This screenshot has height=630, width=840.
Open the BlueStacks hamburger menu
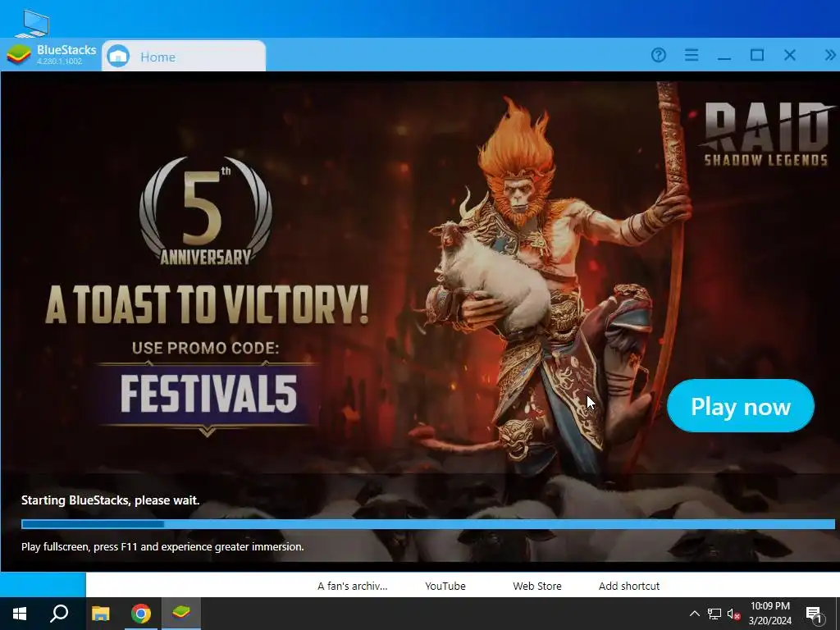click(x=692, y=55)
